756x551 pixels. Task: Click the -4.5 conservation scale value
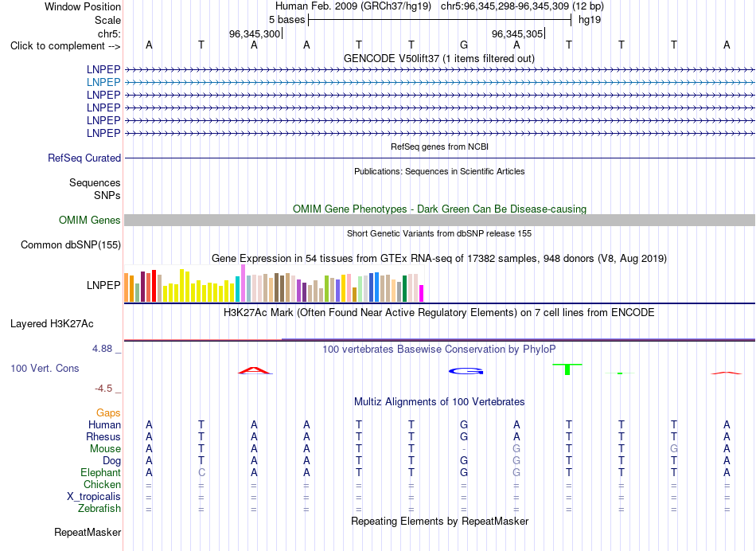click(103, 389)
